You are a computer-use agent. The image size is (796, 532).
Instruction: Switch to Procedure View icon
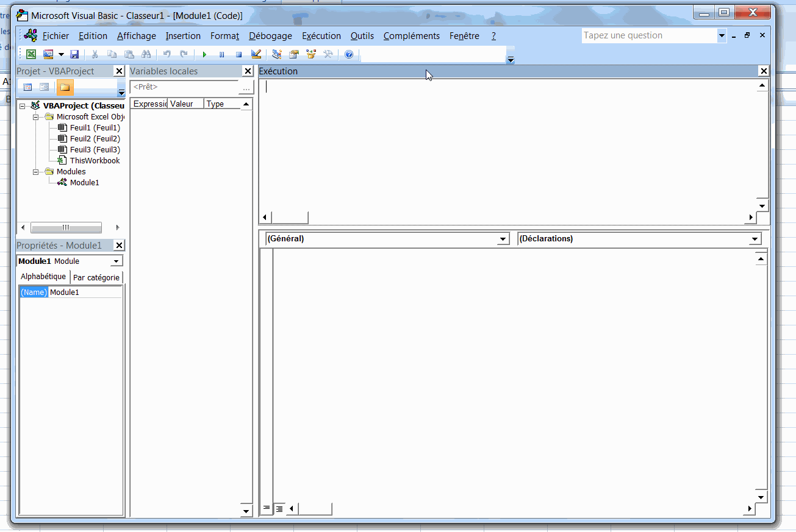266,508
